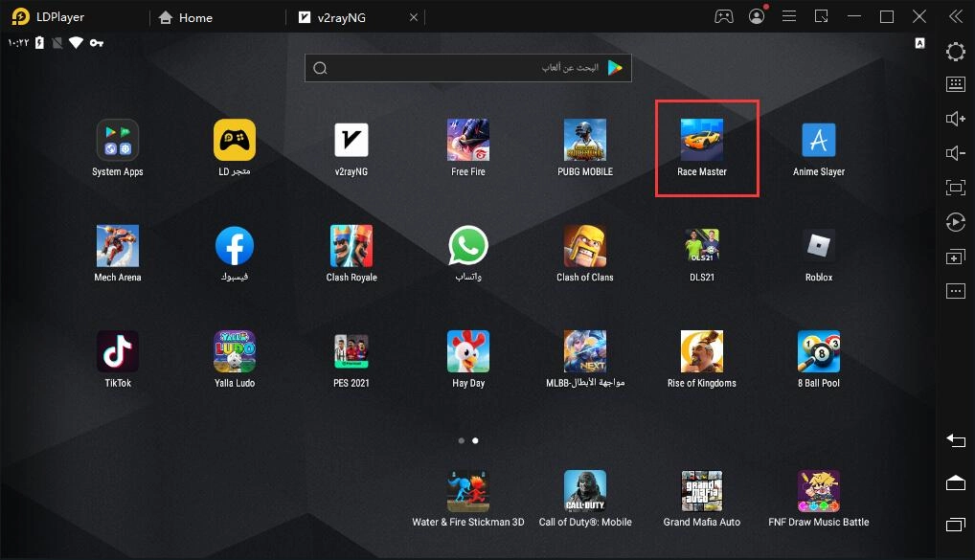Click the magnifier search icon
The height and width of the screenshot is (560, 975).
[x=320, y=68]
